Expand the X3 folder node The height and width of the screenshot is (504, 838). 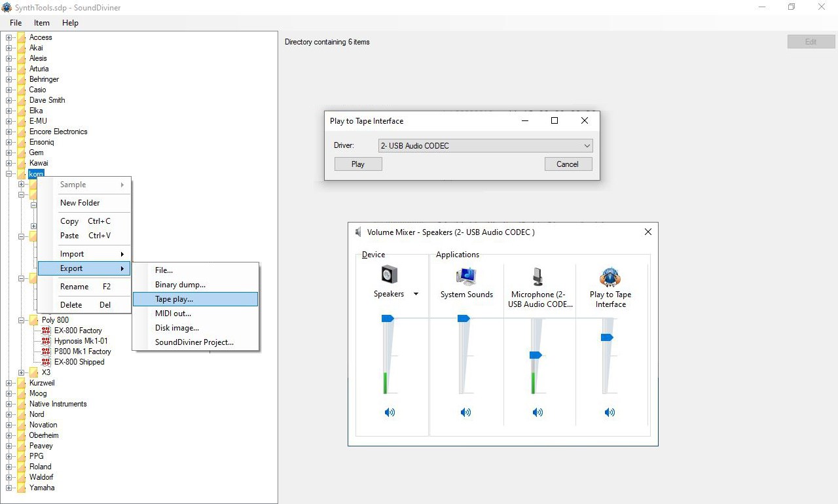click(x=21, y=372)
